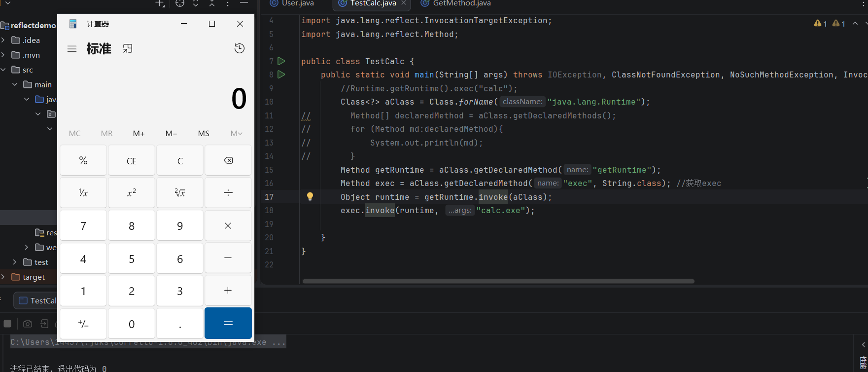Open project panel options three-dot menu
The height and width of the screenshot is (372, 868).
coord(228,3)
